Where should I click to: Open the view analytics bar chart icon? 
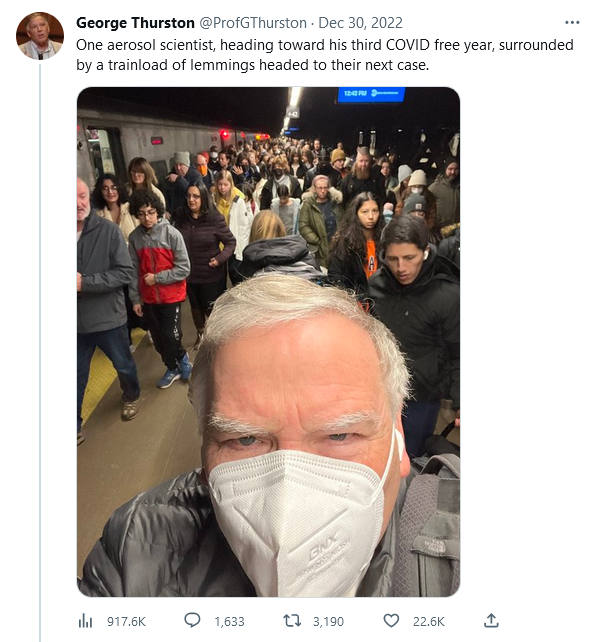click(x=85, y=621)
